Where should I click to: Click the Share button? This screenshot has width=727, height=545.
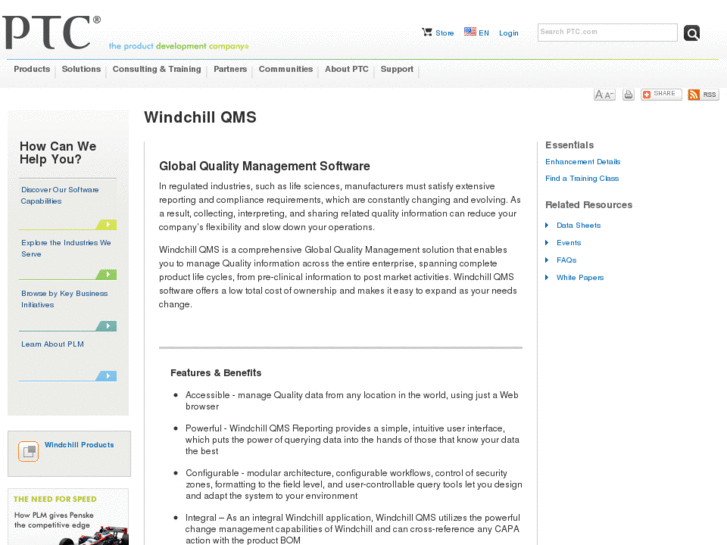661,94
